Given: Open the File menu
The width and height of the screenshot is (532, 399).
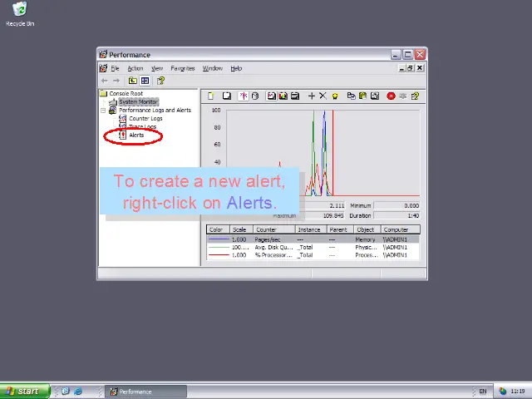Looking at the screenshot, I should (116, 68).
